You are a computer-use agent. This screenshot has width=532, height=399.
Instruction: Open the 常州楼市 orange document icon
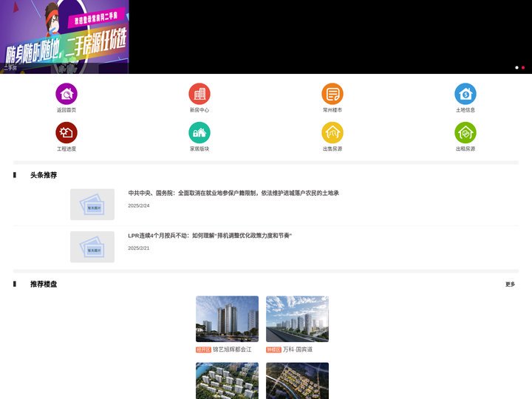tap(332, 94)
